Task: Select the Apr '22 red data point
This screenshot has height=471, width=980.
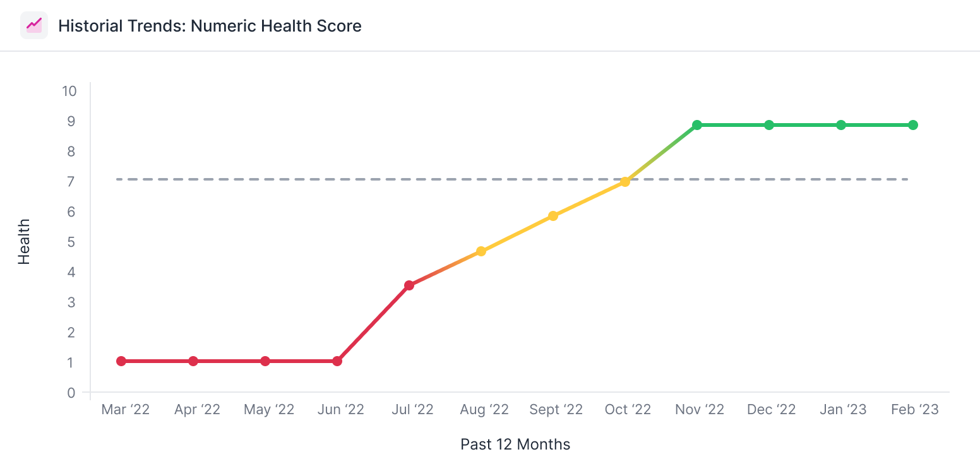Action: tap(193, 361)
